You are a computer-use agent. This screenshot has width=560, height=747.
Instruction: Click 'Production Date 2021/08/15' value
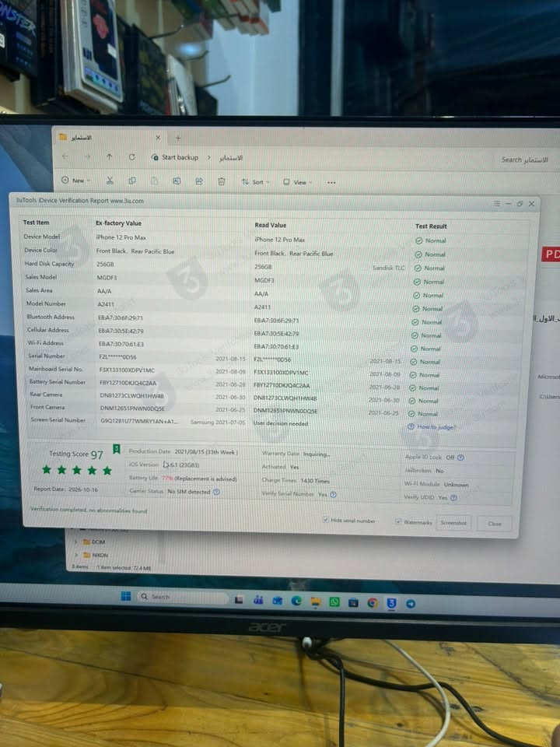click(205, 451)
